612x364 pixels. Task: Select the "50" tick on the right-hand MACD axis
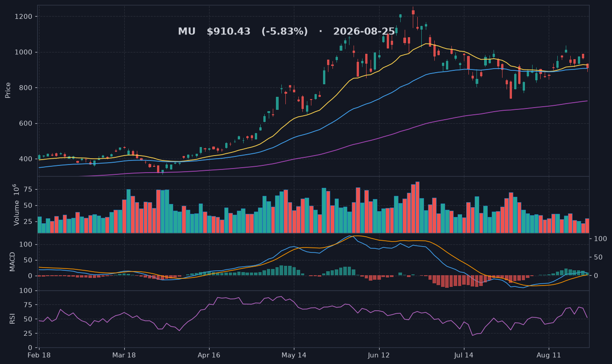(x=599, y=257)
